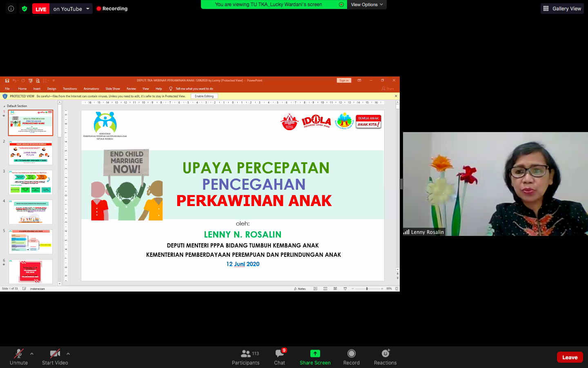588x368 pixels.
Task: Switch layout using Gallery View icon
Action: pos(546,9)
